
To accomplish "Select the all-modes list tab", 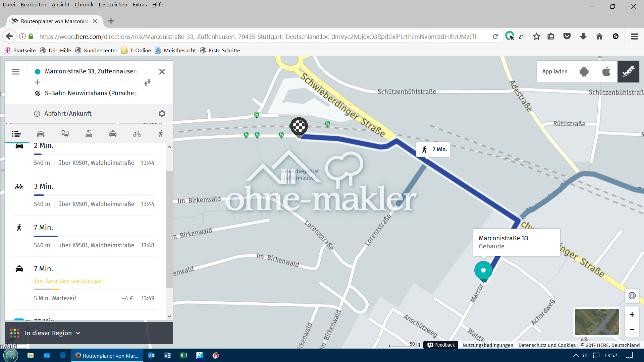I will coord(16,134).
